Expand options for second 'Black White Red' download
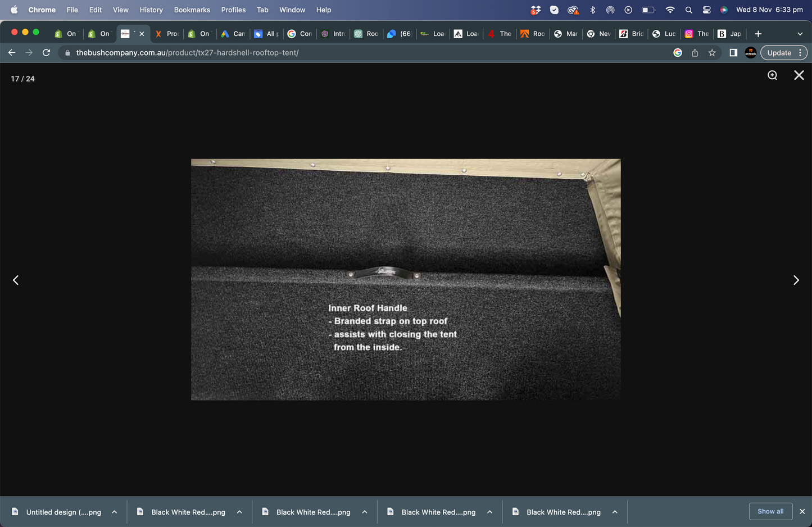The height and width of the screenshot is (527, 812). [365, 512]
